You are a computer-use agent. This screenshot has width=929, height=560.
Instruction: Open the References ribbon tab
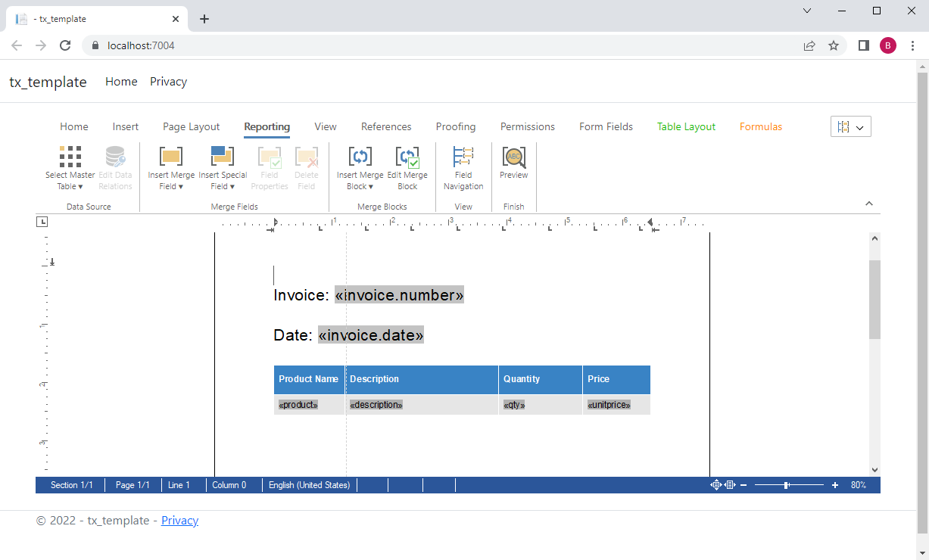pyautogui.click(x=386, y=127)
